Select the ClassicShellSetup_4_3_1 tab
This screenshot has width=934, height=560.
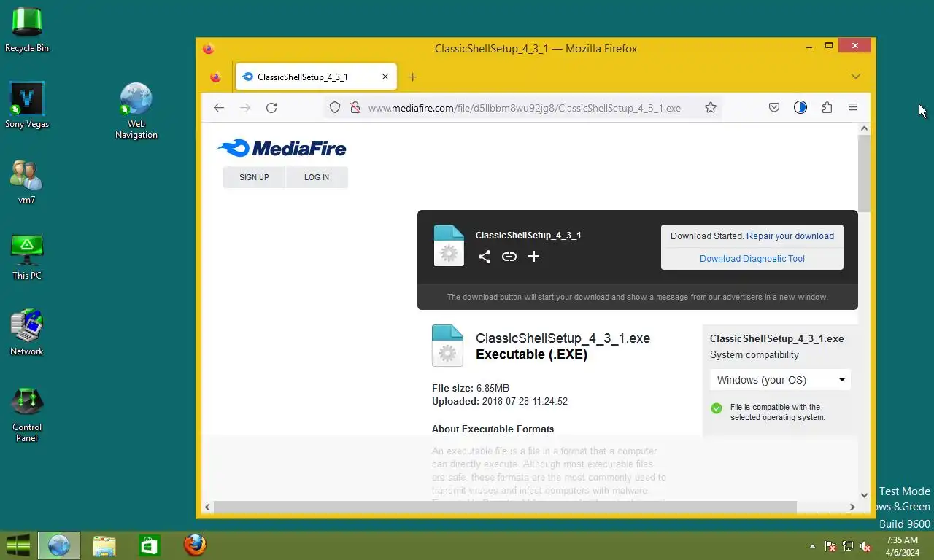(316, 77)
